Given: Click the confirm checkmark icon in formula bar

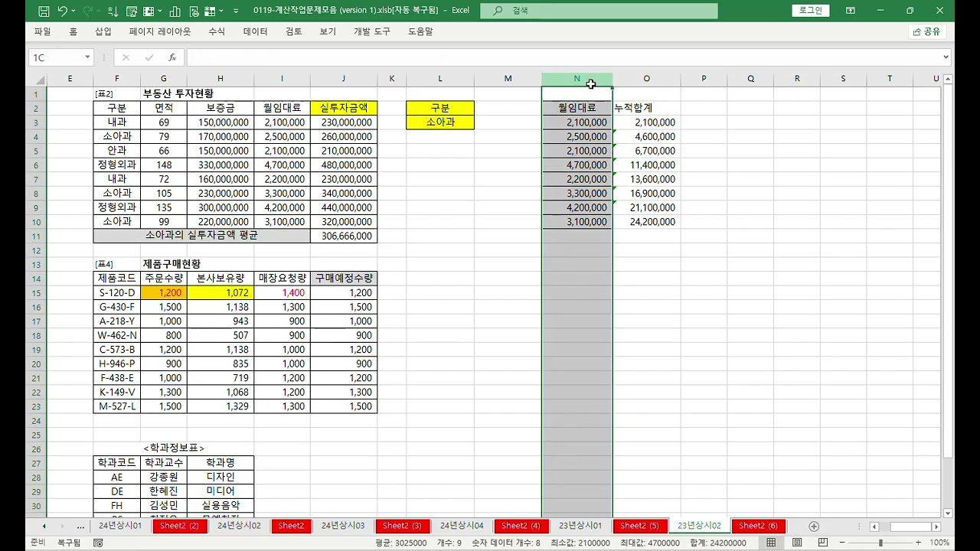Looking at the screenshot, I should pos(149,57).
